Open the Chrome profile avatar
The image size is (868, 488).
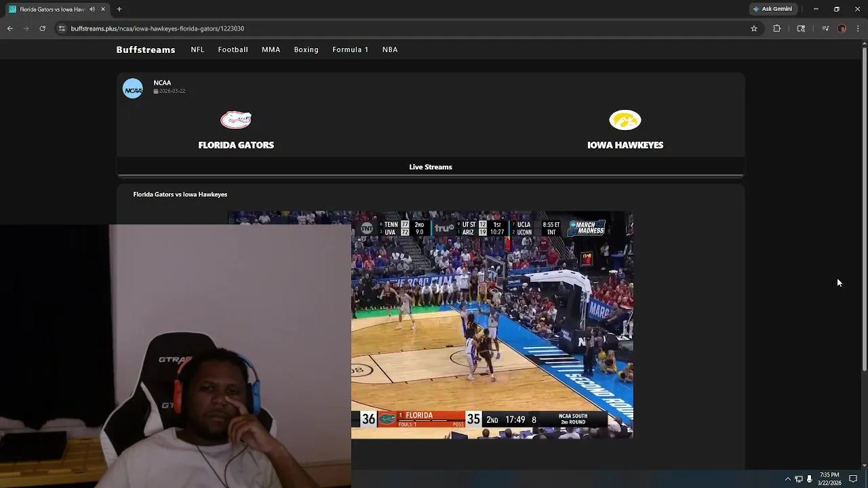(x=842, y=28)
